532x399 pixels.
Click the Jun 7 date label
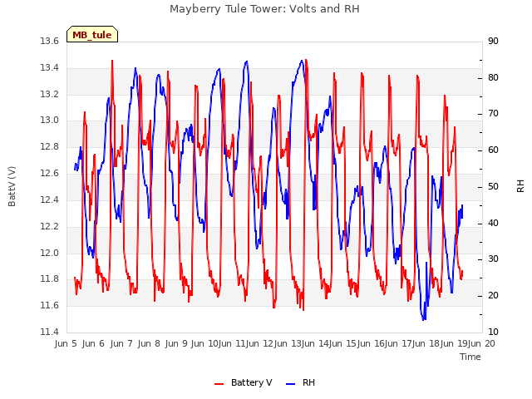coord(121,343)
